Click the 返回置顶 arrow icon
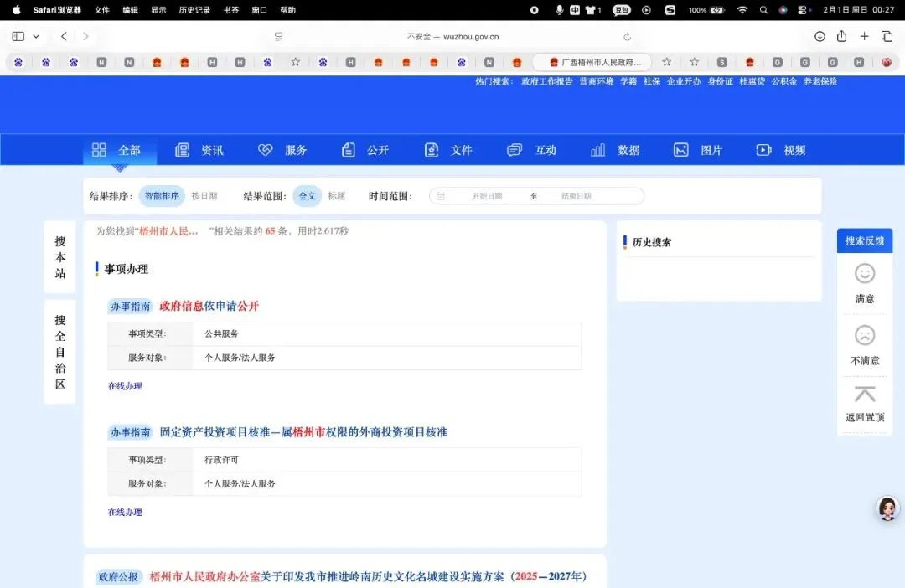Viewport: 905px width, 588px height. pyautogui.click(x=865, y=395)
